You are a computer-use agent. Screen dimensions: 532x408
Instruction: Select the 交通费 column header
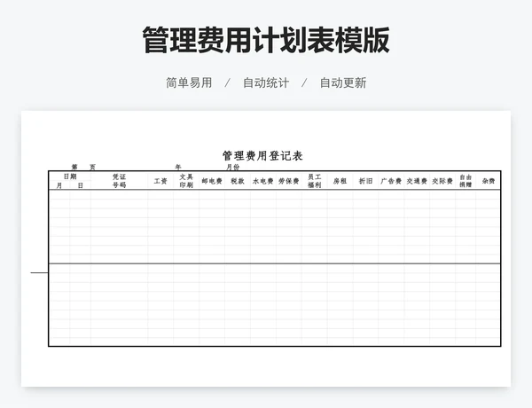[x=417, y=181]
